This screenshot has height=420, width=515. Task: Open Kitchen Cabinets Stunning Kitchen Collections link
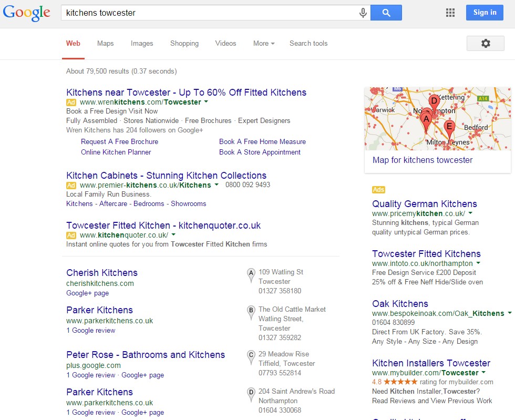click(166, 175)
